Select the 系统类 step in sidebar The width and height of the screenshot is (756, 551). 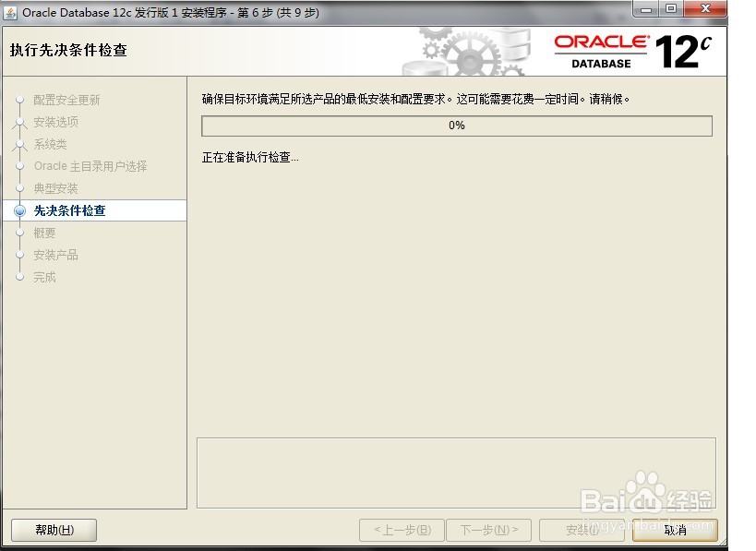click(50, 144)
